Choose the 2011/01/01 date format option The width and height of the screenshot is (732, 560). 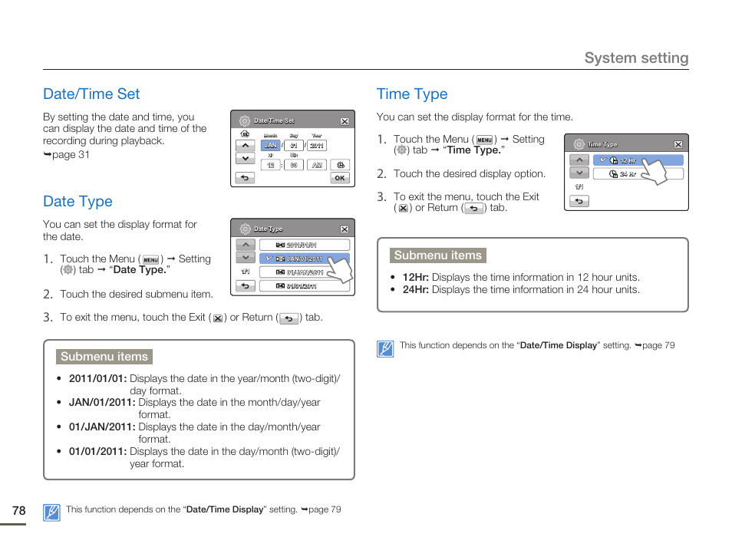click(x=305, y=245)
